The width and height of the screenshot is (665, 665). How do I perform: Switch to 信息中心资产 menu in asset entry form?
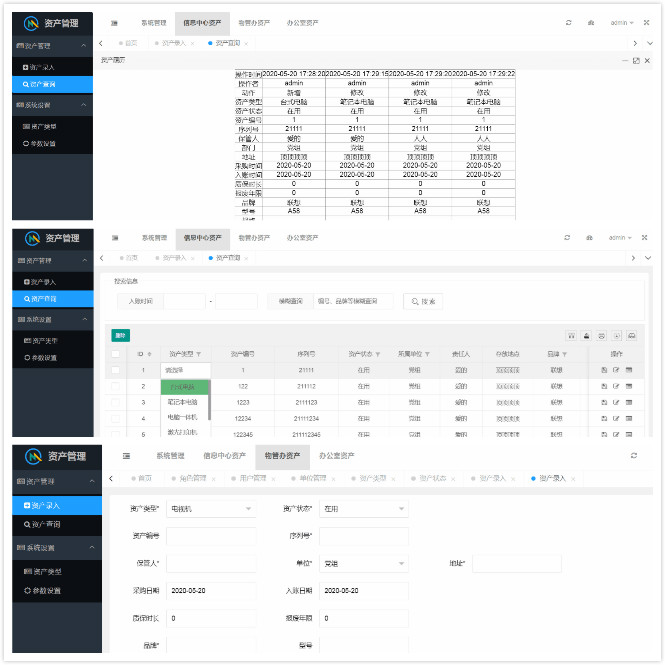point(224,455)
